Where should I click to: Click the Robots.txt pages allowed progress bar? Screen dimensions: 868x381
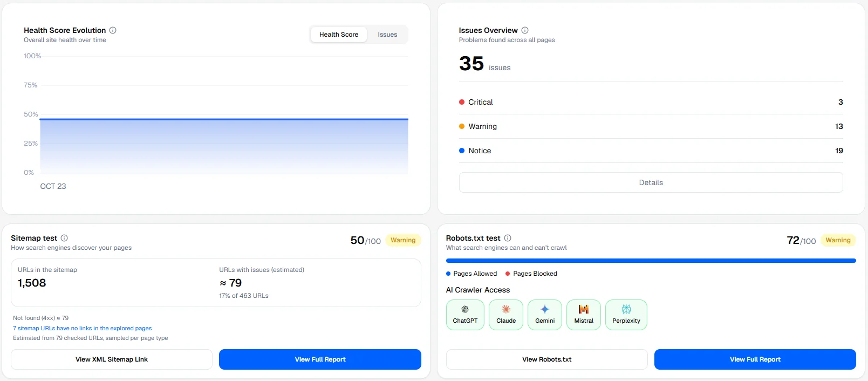(651, 261)
